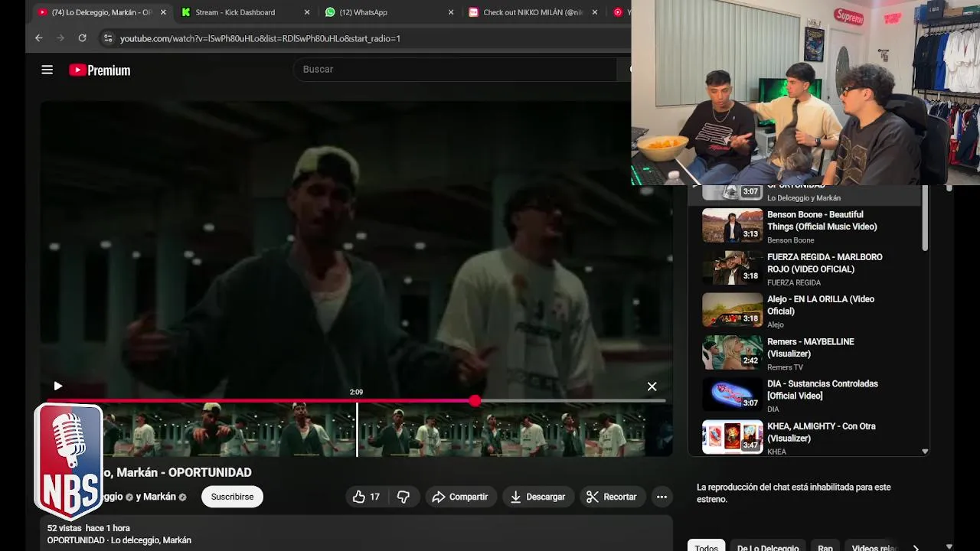Click the title DIA - Sustancias Controladas

pos(822,390)
